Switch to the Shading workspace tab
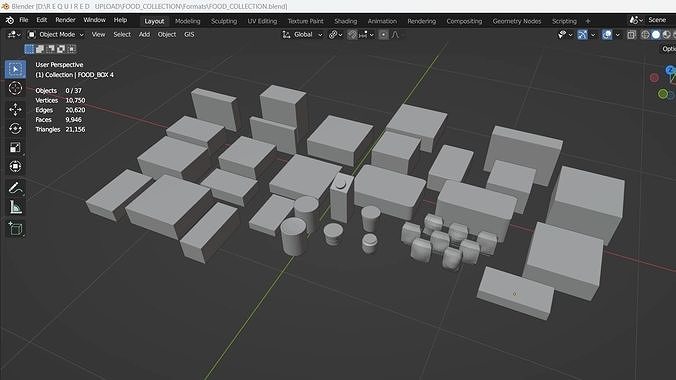 click(x=346, y=21)
